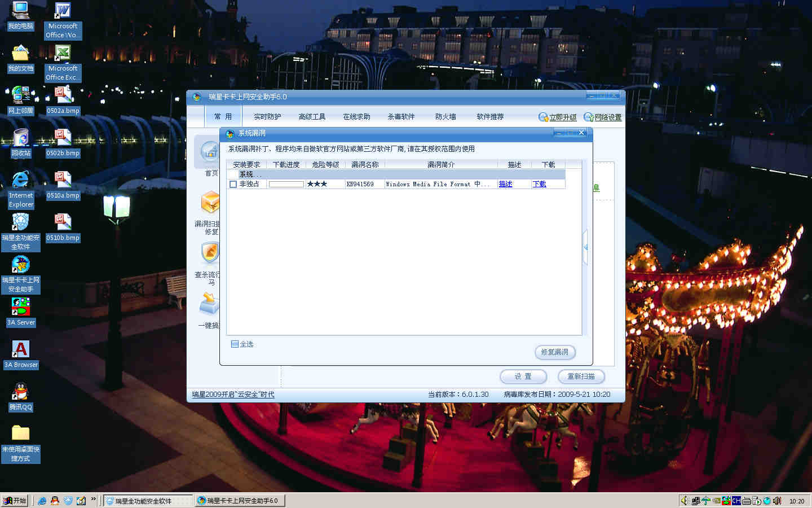812x508 pixels.
Task: Expand hidden tray icons arrow
Action: pyautogui.click(x=684, y=501)
